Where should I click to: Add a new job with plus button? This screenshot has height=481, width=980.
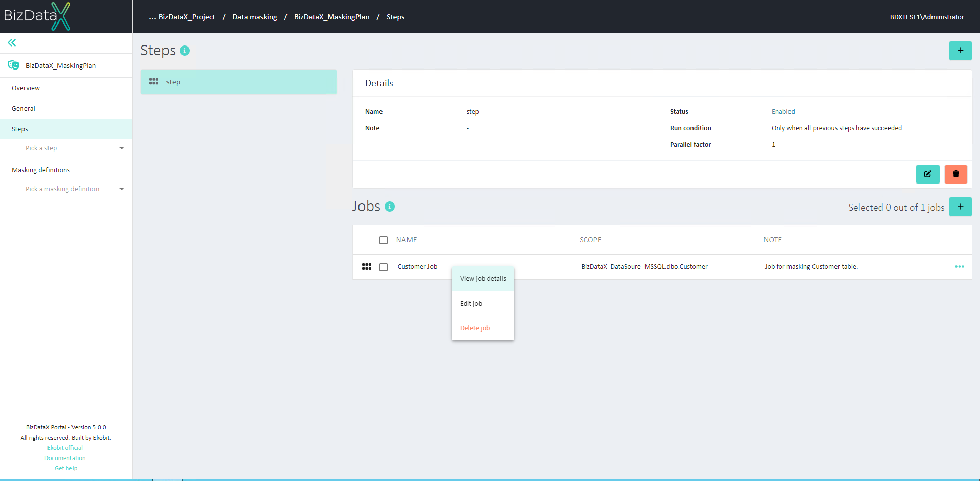click(960, 207)
